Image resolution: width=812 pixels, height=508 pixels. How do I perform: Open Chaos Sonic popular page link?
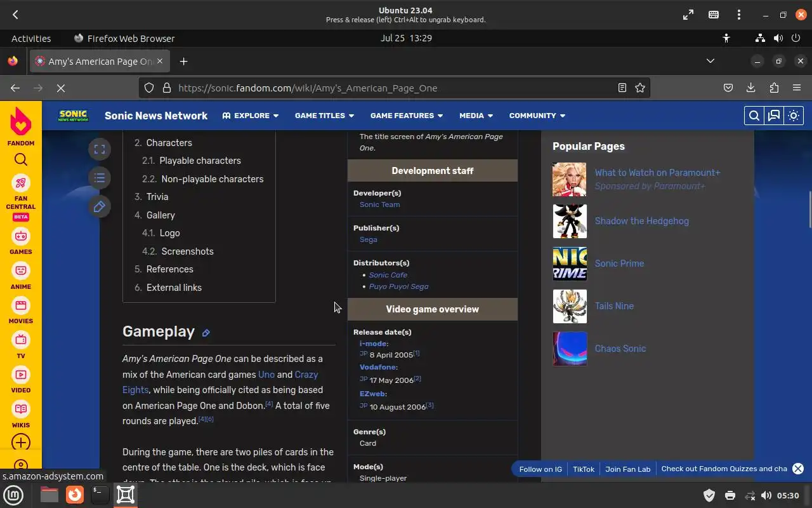(620, 349)
